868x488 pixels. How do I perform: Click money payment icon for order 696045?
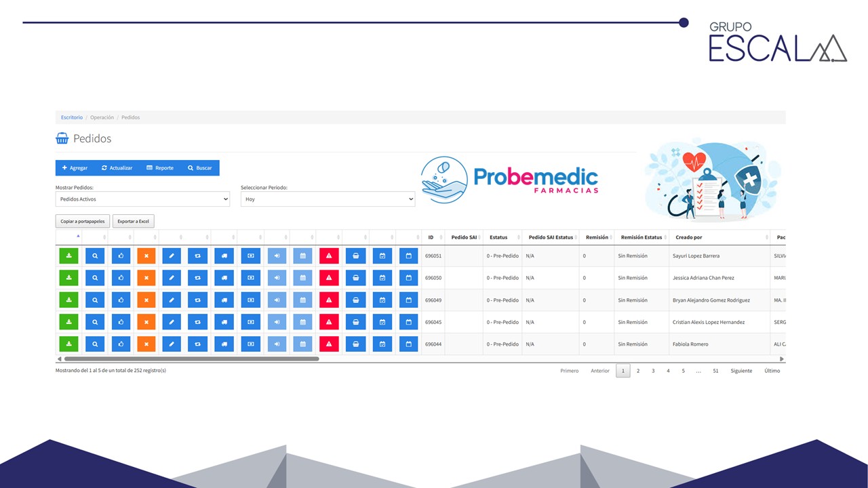[x=250, y=322]
